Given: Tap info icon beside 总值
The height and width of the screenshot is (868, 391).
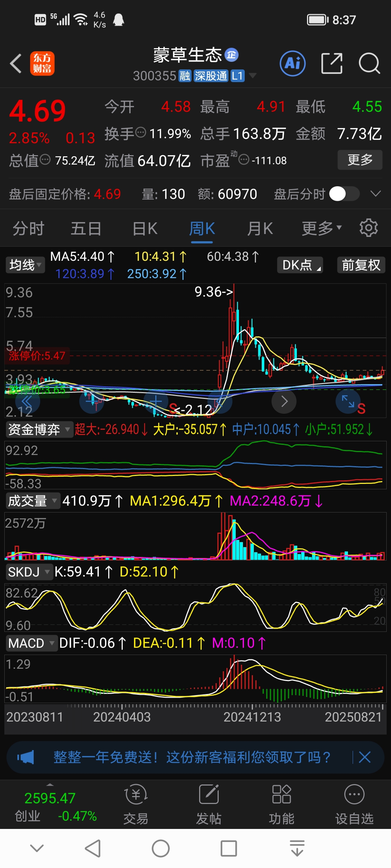Looking at the screenshot, I should click(x=45, y=159).
